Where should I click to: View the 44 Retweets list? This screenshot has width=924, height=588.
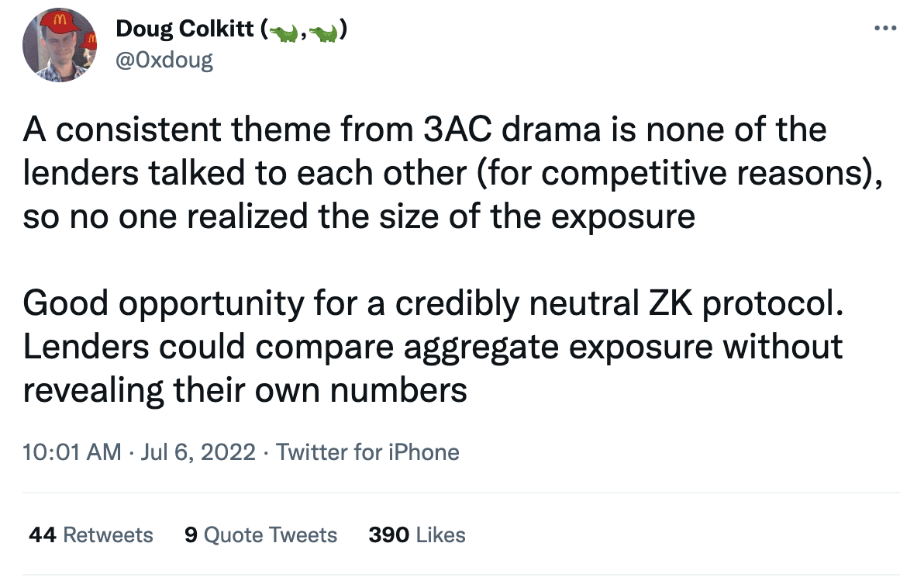[91, 535]
